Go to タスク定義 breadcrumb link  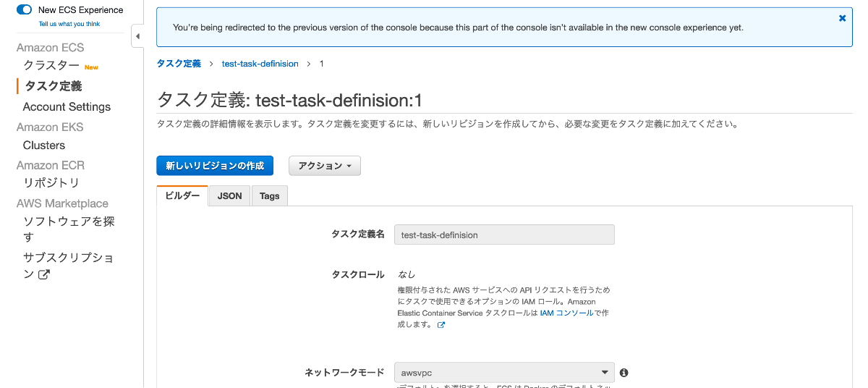click(x=179, y=64)
